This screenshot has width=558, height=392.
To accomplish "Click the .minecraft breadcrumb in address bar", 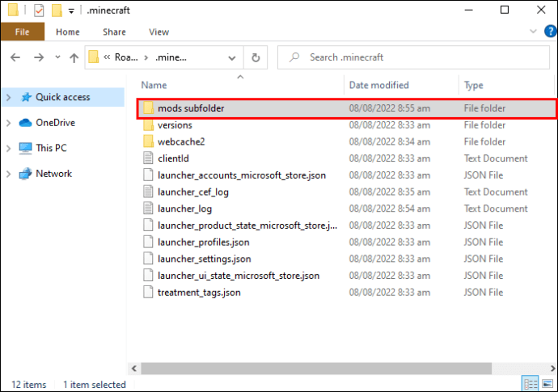I will tap(171, 57).
